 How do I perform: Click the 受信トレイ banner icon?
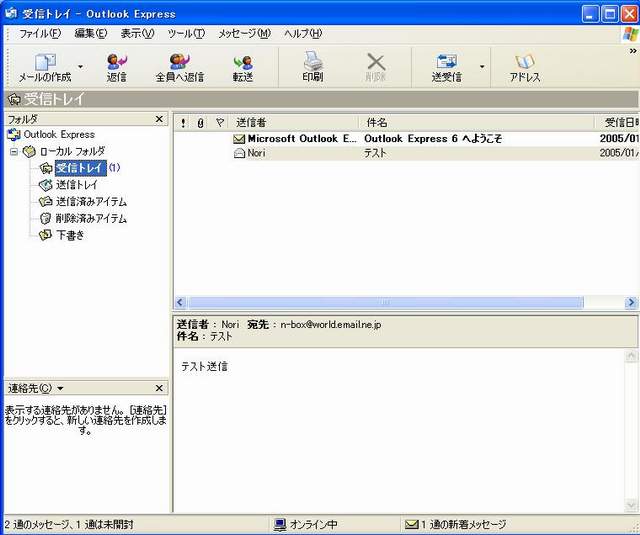[x=14, y=99]
